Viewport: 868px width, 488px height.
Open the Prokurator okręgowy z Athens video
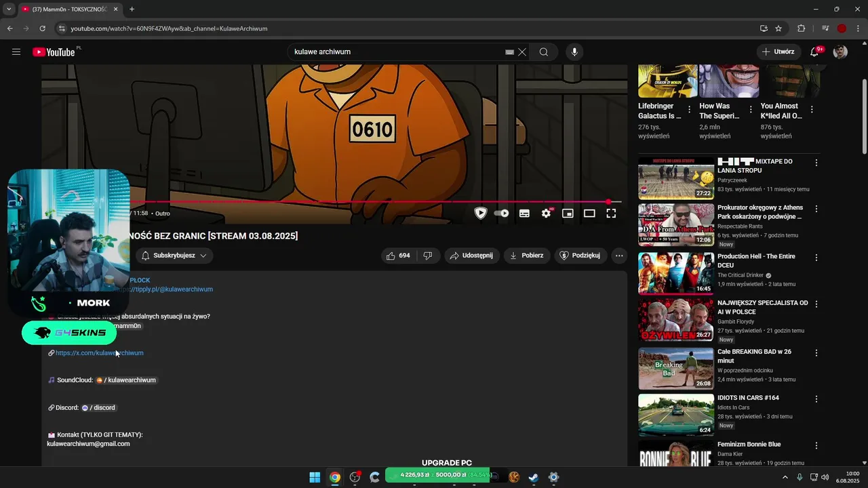tap(759, 212)
